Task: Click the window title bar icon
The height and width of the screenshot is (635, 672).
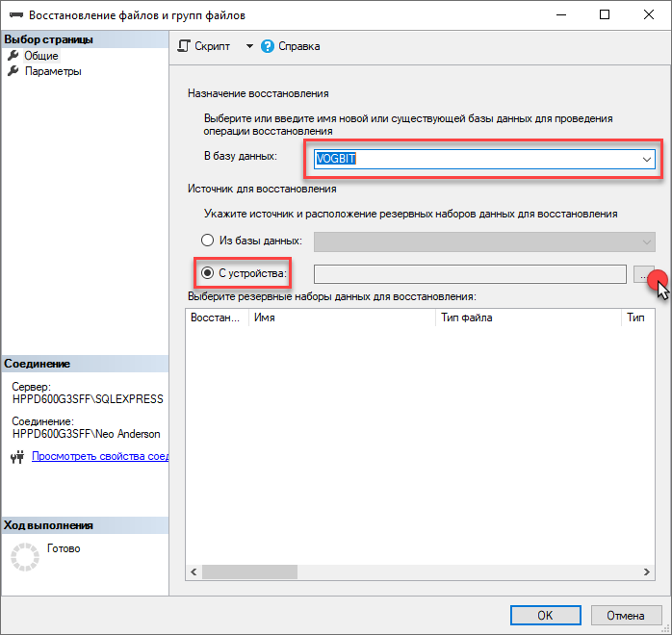Action: point(16,15)
